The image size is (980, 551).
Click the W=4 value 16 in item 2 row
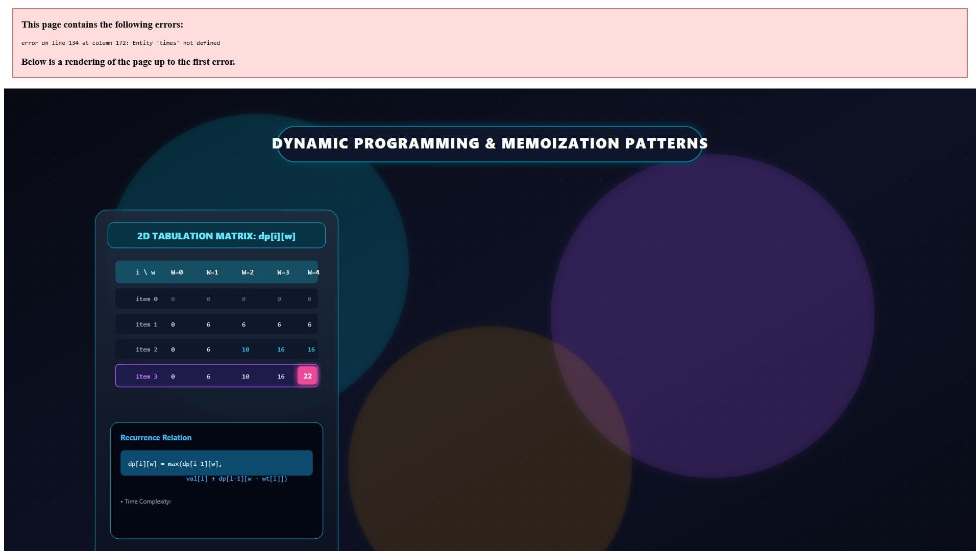click(311, 349)
